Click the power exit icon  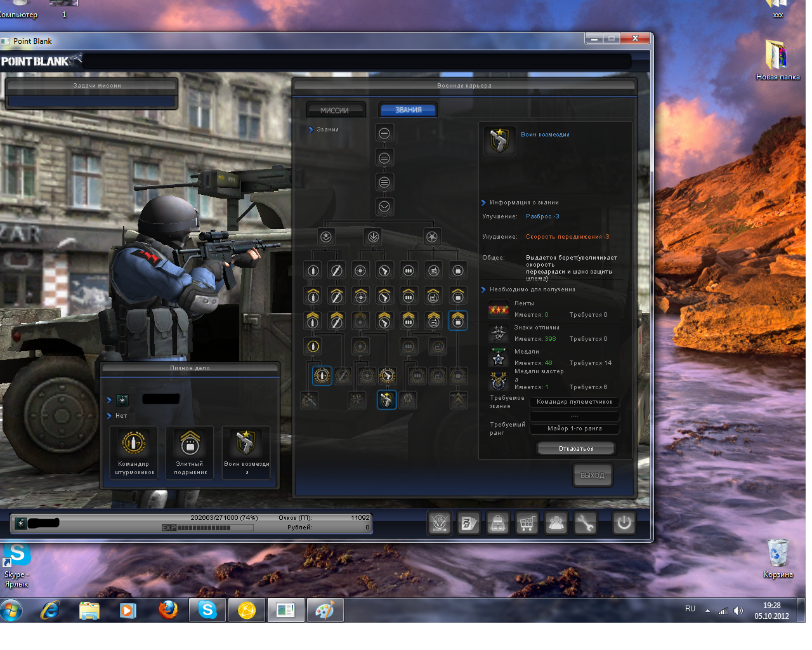[624, 524]
